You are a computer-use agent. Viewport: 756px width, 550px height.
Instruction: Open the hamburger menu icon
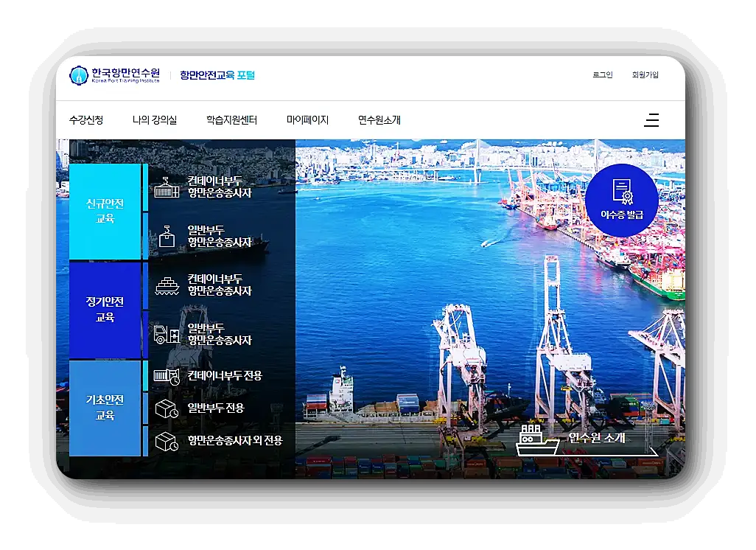(651, 119)
